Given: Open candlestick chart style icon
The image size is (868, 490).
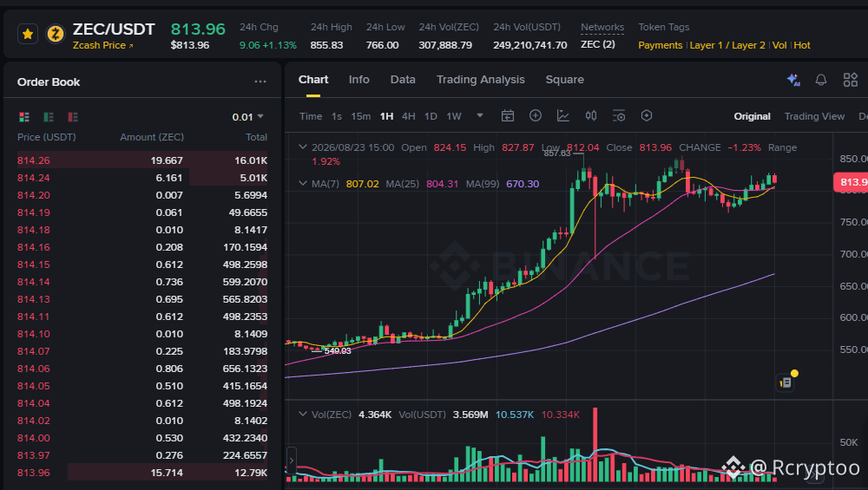Looking at the screenshot, I should [x=591, y=115].
